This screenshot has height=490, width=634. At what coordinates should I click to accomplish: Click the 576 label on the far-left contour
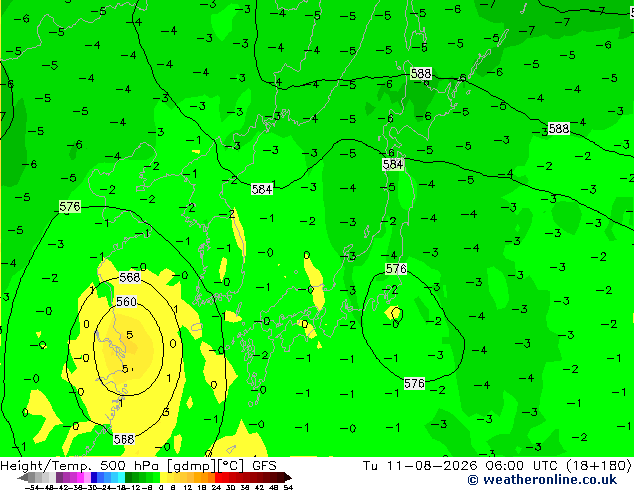(70, 207)
